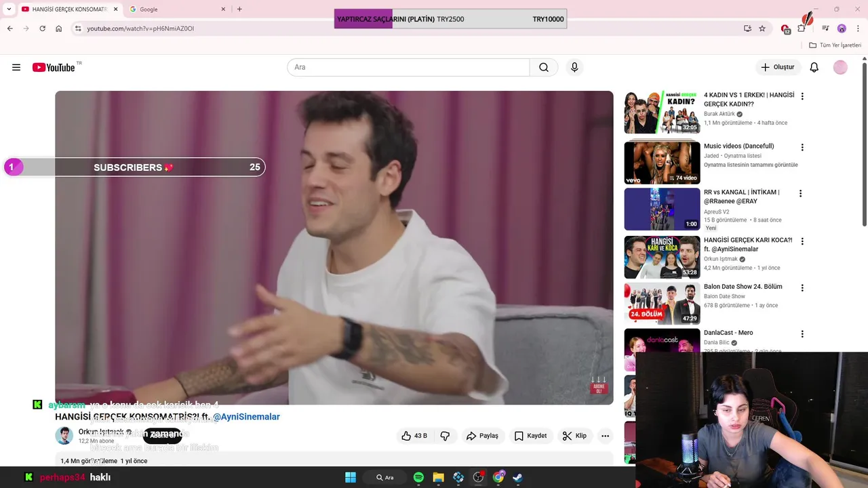This screenshot has width=868, height=488.
Task: Close the YouTube video tab
Action: pyautogui.click(x=115, y=9)
